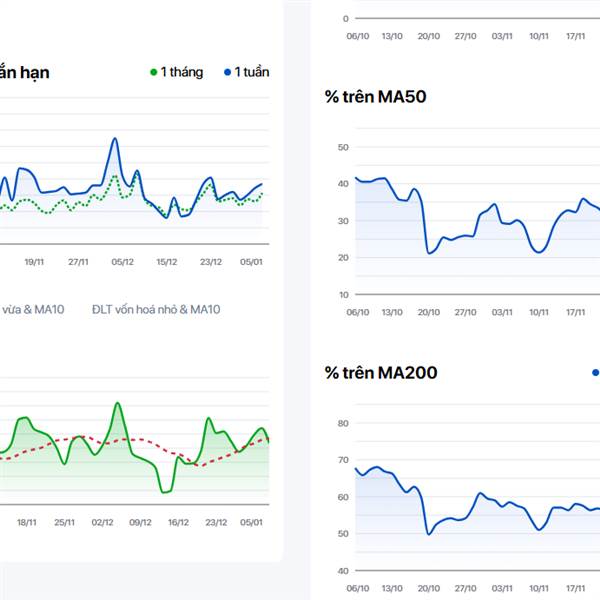Screen dimensions: 600x600
Task: Click the blue legend dot beside % trên MA200
Action: (596, 373)
